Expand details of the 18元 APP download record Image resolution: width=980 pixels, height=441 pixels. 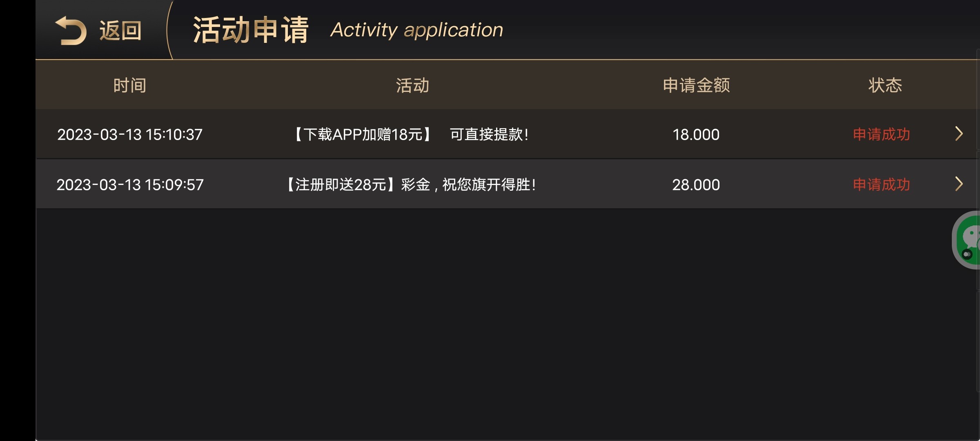tap(959, 134)
